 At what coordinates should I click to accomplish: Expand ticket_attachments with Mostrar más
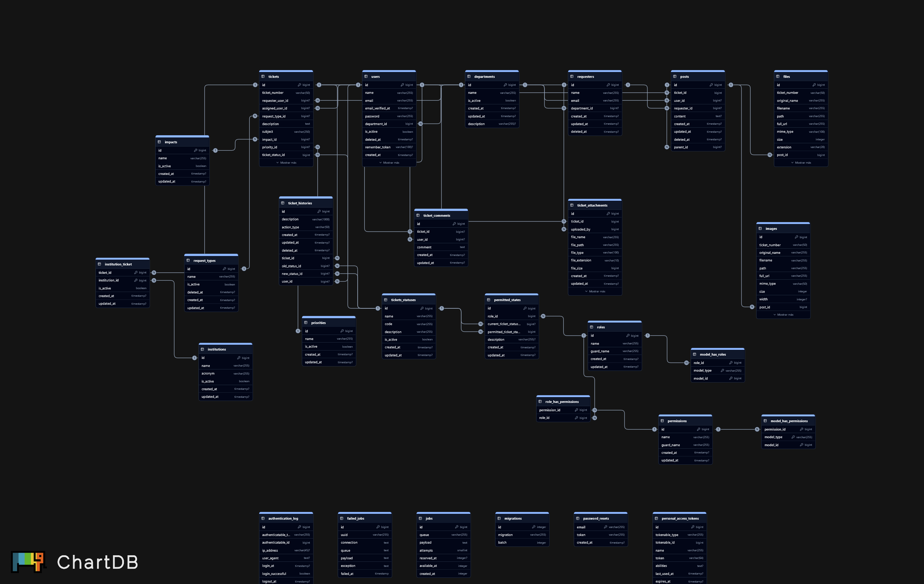pos(595,291)
